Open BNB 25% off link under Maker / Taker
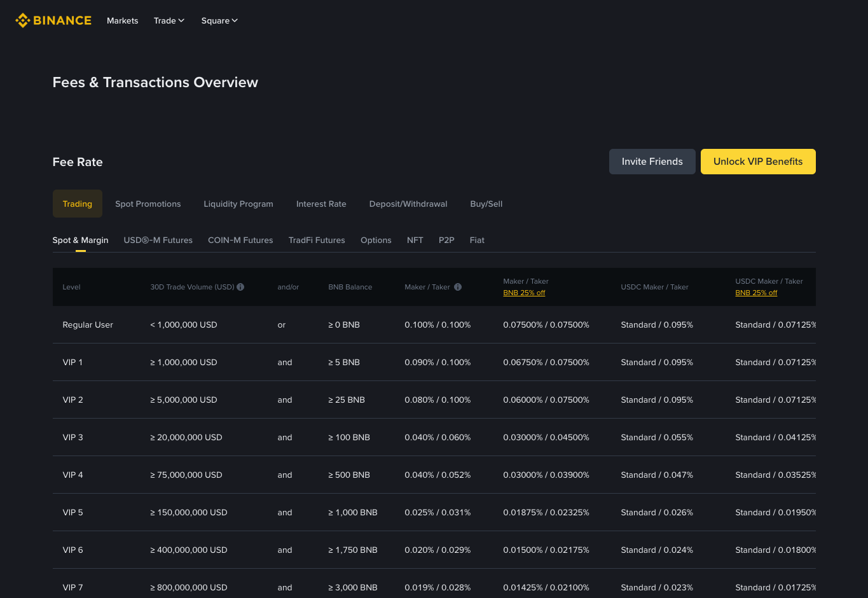 point(524,293)
